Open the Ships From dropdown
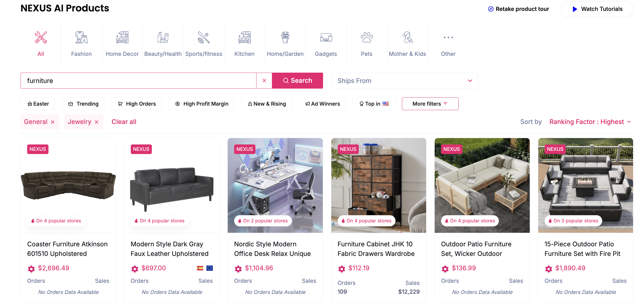Image resolution: width=644 pixels, height=307 pixels. click(x=404, y=81)
